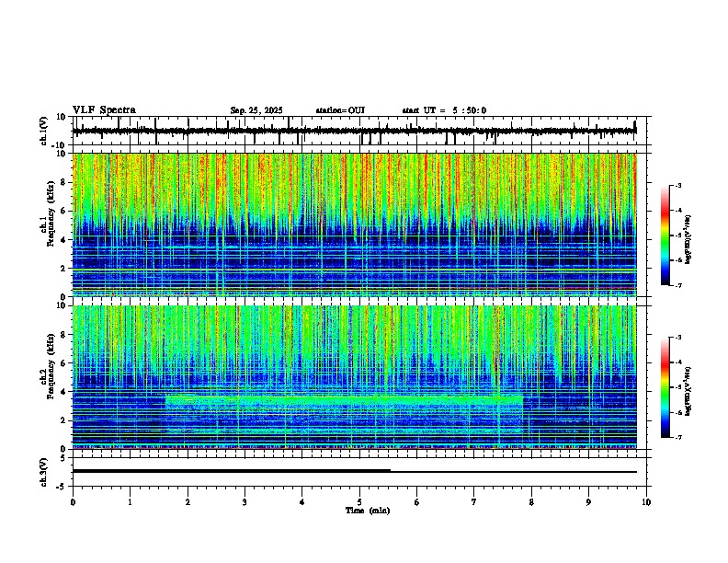The width and height of the screenshot is (728, 563).
Task: Click the 'start UT = 5:50:0' label
Action: coord(444,110)
